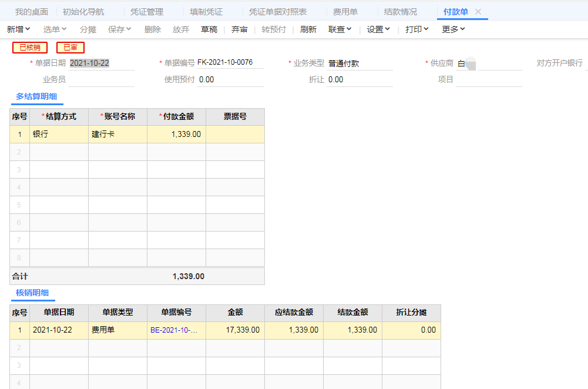Open the 结款情况 tab
The image size is (588, 389).
(x=400, y=12)
